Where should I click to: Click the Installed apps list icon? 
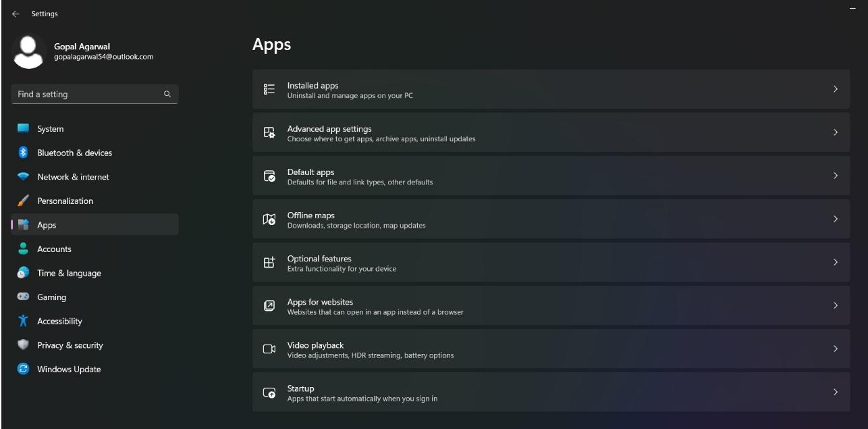click(269, 89)
